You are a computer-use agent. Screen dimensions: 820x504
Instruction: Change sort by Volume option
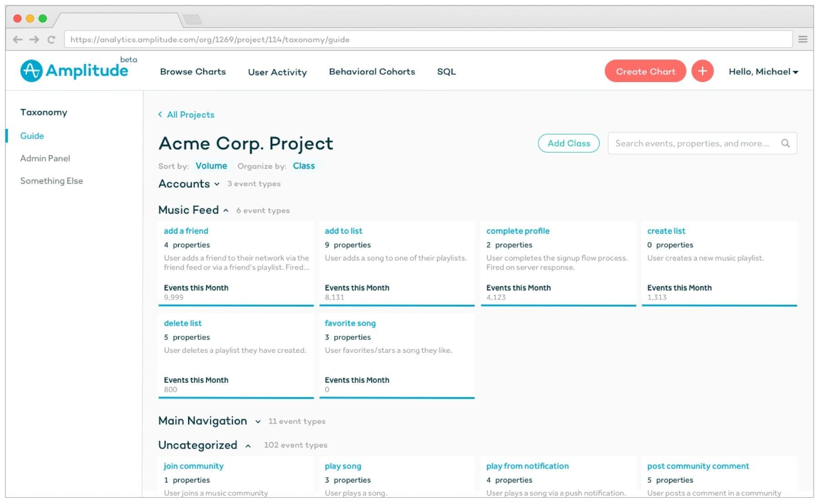coord(211,166)
